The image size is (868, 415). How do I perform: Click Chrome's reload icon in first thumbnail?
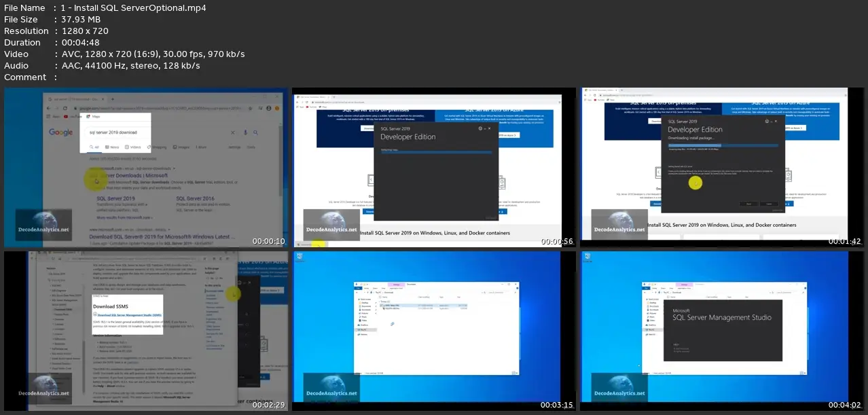(x=65, y=108)
